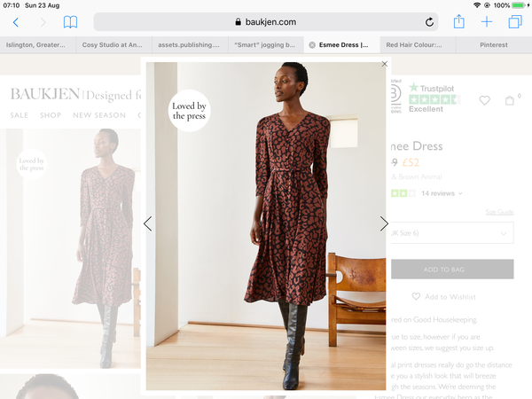Viewport: 532px width, 399px height.
Task: Select the Esmee Dress tab
Action: tap(343, 45)
